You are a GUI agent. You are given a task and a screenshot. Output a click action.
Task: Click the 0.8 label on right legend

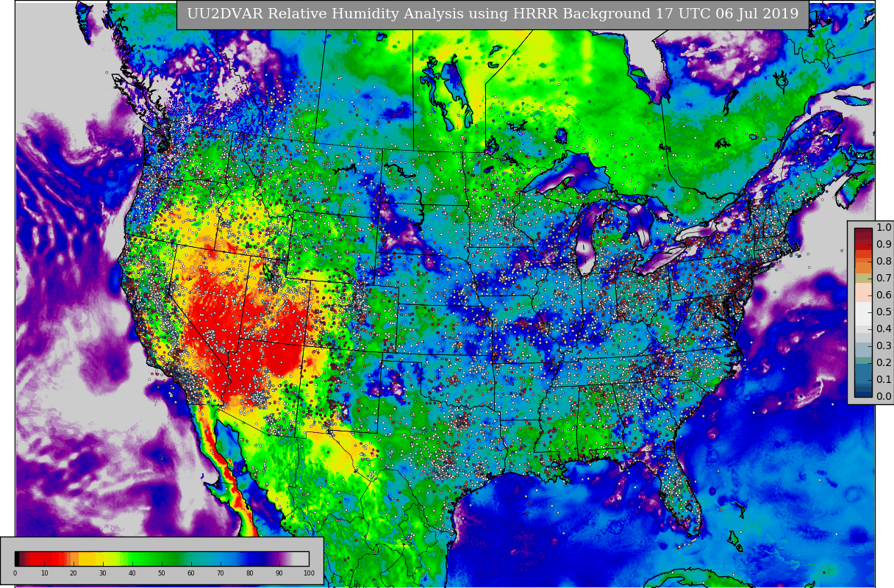pos(884,262)
